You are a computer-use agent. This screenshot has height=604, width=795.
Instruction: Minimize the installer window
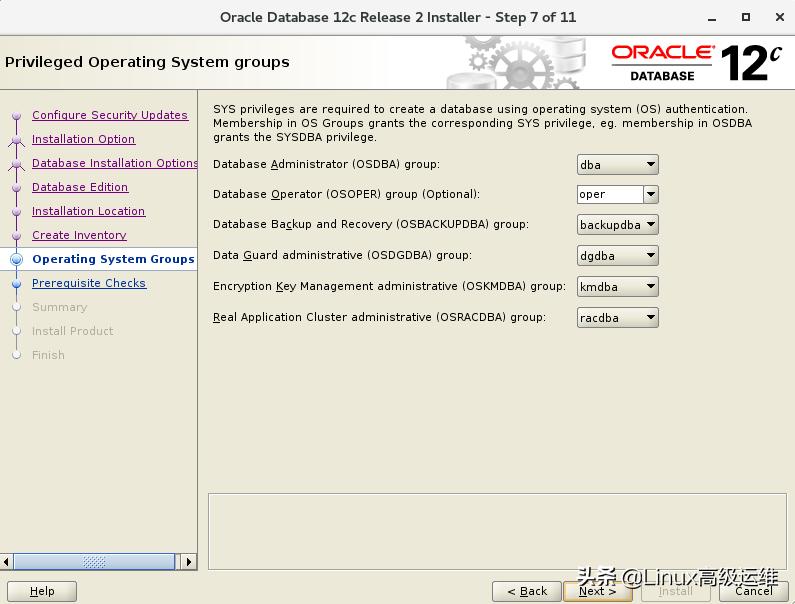tap(712, 18)
